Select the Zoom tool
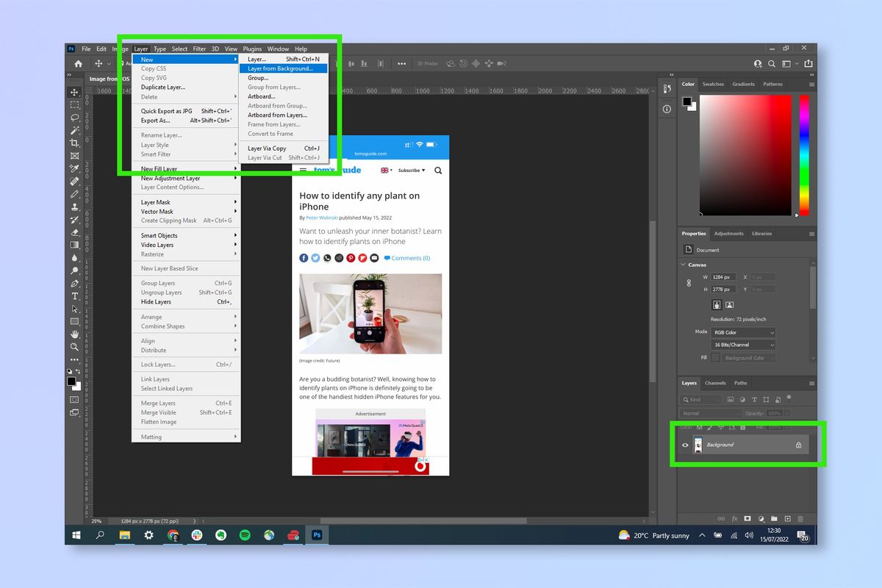Image resolution: width=882 pixels, height=588 pixels. tap(74, 347)
